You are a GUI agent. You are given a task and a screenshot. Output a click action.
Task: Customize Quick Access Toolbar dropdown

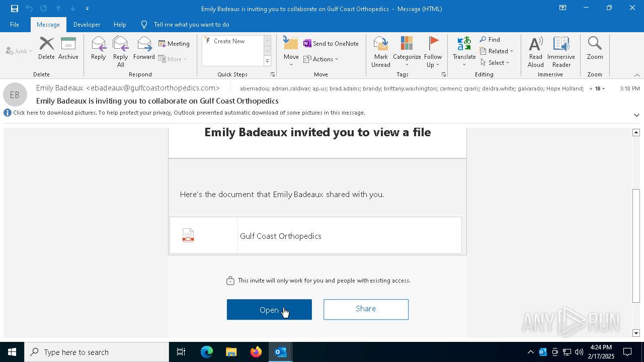tap(87, 9)
